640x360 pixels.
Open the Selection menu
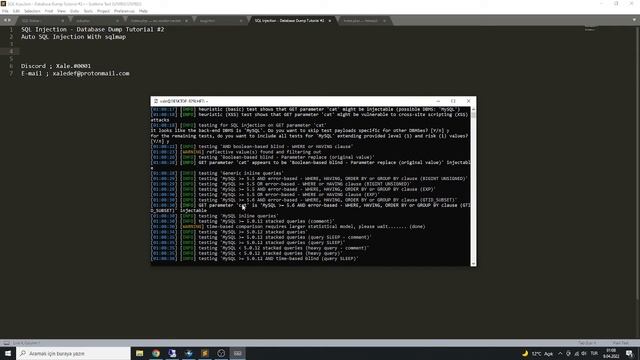pyautogui.click(x=32, y=11)
